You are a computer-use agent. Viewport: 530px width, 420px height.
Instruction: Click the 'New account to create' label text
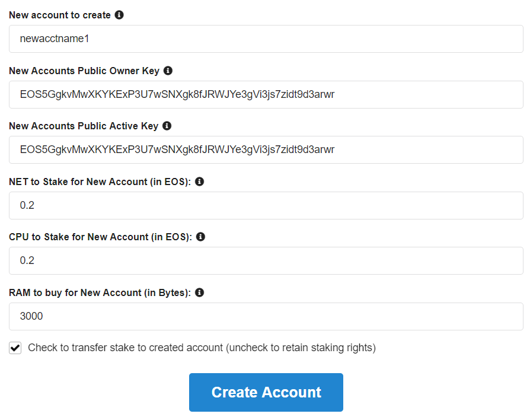[x=60, y=15]
